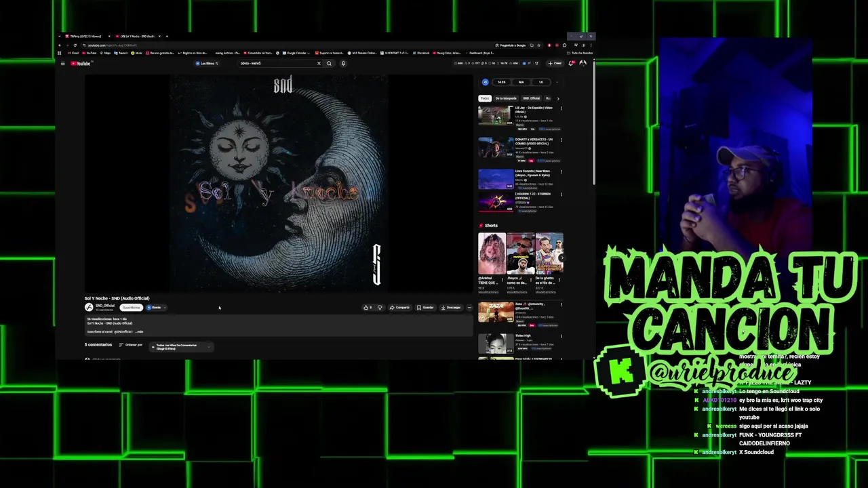Open the Todos los favoritos folder
This screenshot has height=488, width=868.
(x=581, y=53)
